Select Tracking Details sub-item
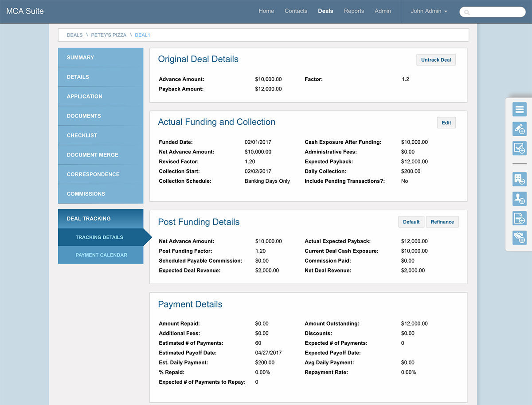The height and width of the screenshot is (405, 532). click(101, 237)
